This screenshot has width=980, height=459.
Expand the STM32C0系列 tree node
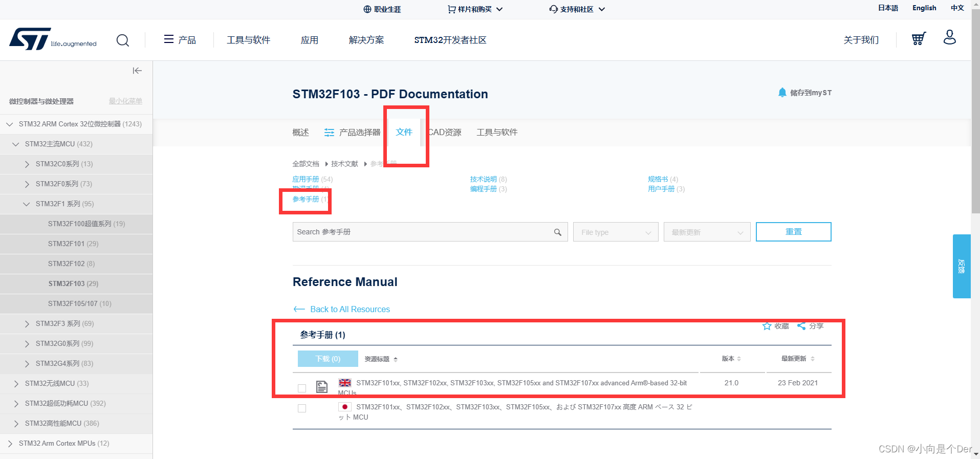pos(27,164)
